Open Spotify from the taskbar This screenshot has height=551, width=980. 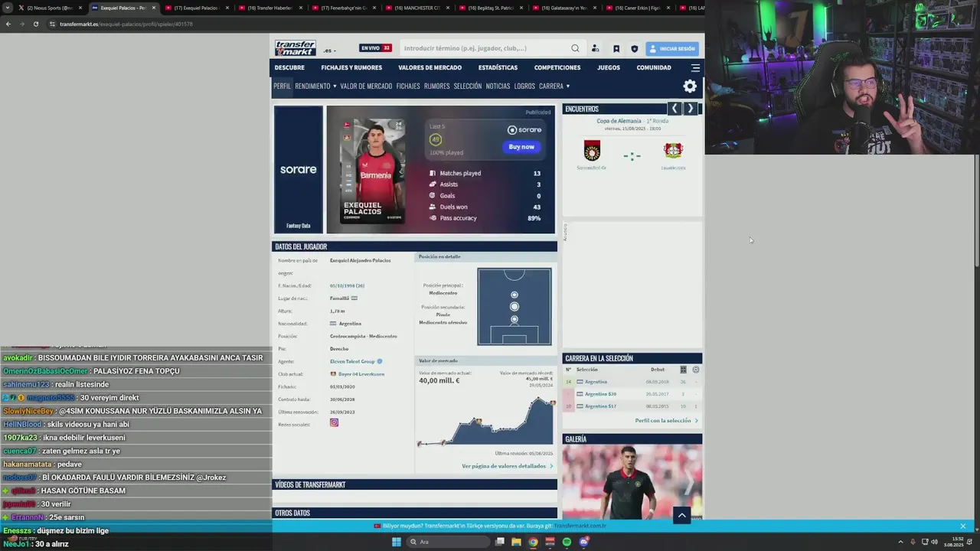click(567, 542)
